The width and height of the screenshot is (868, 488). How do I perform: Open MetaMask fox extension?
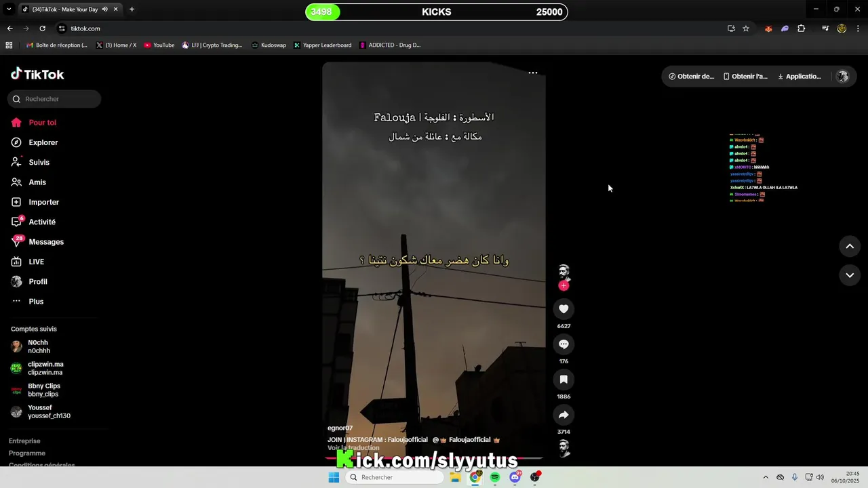768,28
